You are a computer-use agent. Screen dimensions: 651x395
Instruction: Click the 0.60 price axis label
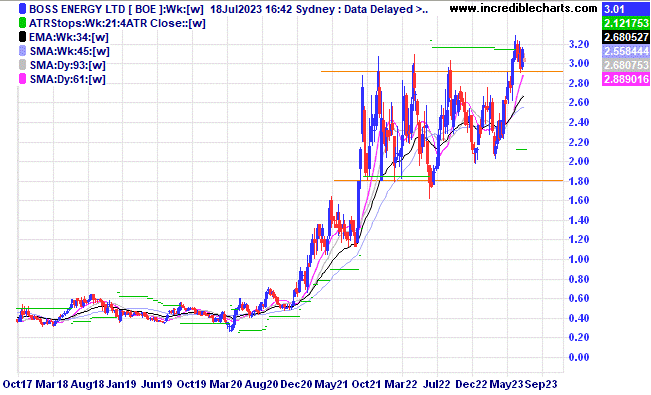579,298
